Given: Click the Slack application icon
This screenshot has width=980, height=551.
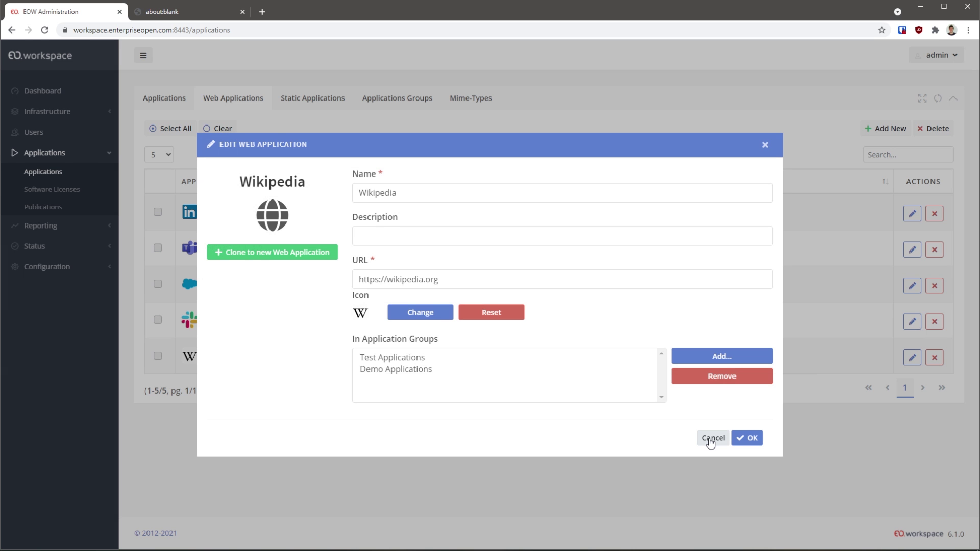Looking at the screenshot, I should coord(189,319).
